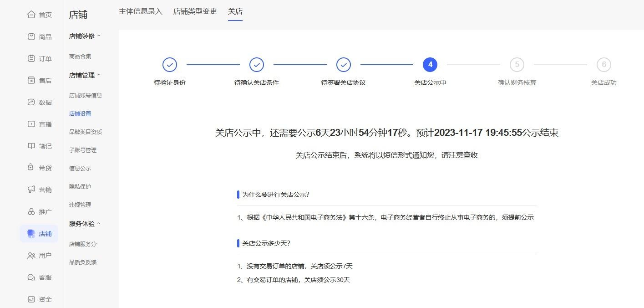Click the 为什么要进行关店公示？ heading

tap(276, 195)
